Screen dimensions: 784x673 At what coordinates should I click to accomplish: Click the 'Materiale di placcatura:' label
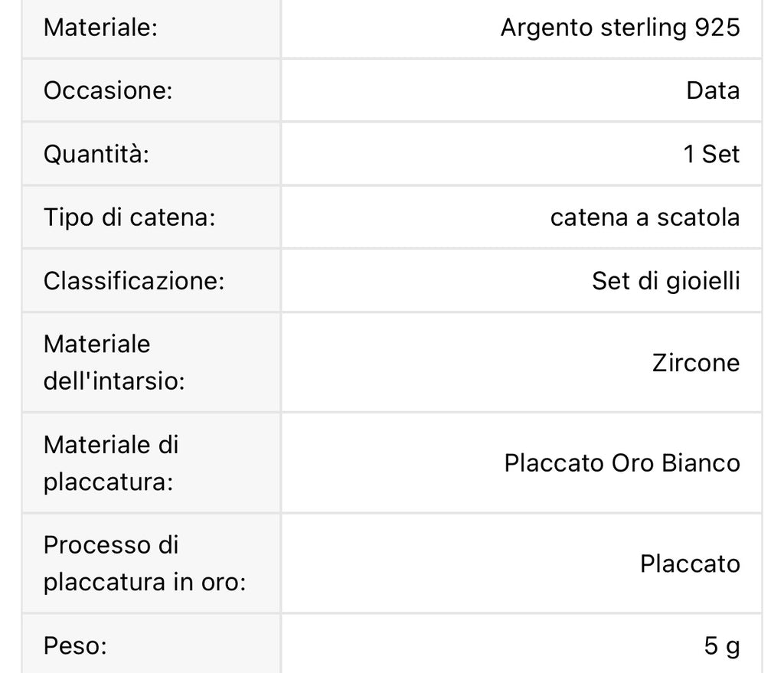click(110, 463)
